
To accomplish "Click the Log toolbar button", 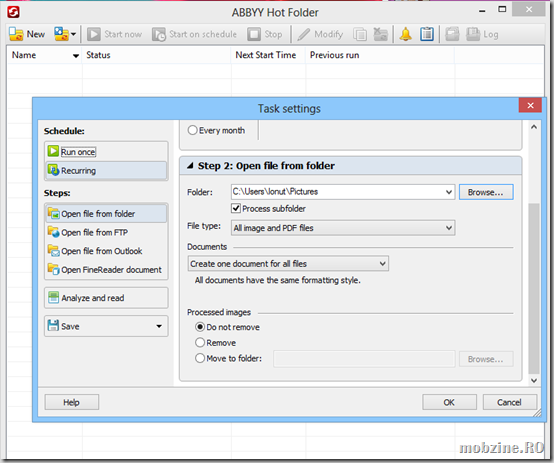I will click(x=482, y=34).
